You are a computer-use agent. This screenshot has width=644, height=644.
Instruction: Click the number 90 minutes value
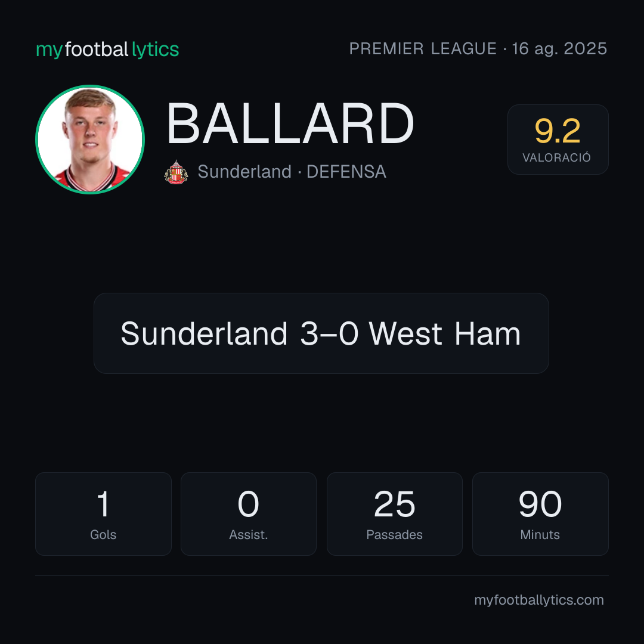coord(540,504)
